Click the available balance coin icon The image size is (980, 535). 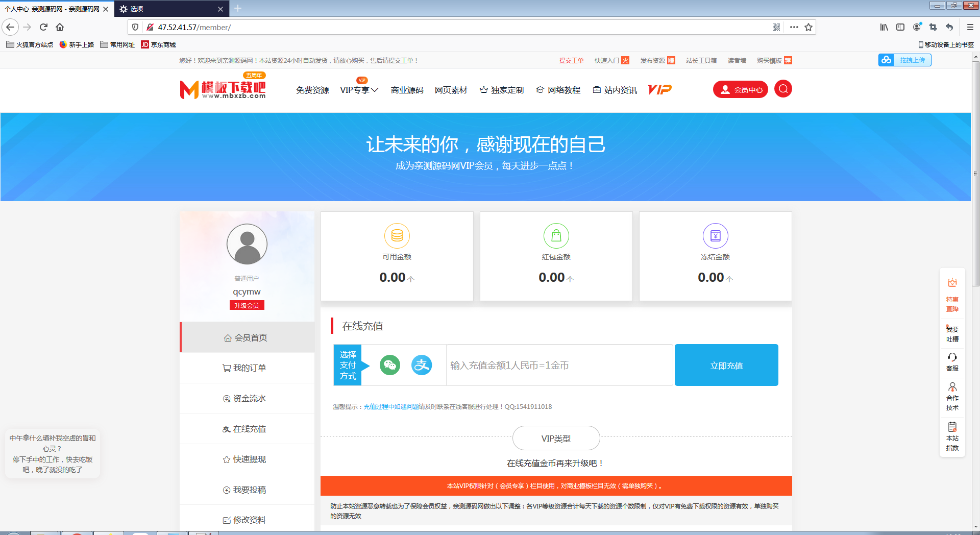tap(397, 236)
